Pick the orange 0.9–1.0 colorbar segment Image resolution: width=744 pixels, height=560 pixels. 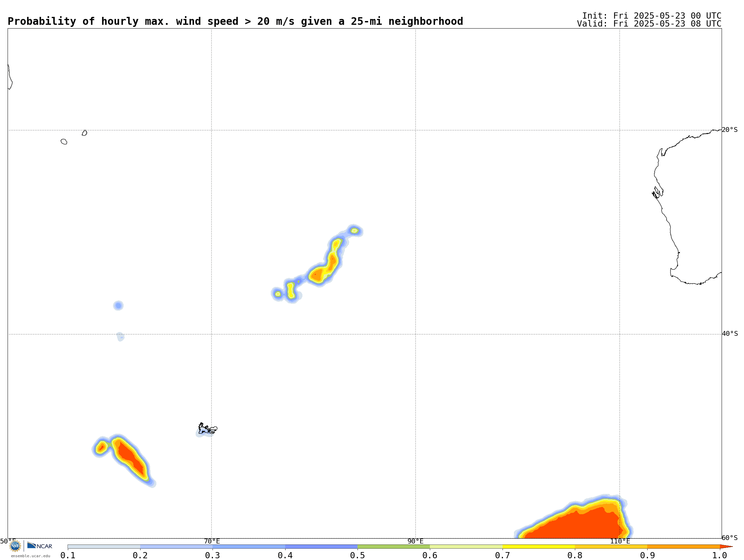click(x=683, y=547)
